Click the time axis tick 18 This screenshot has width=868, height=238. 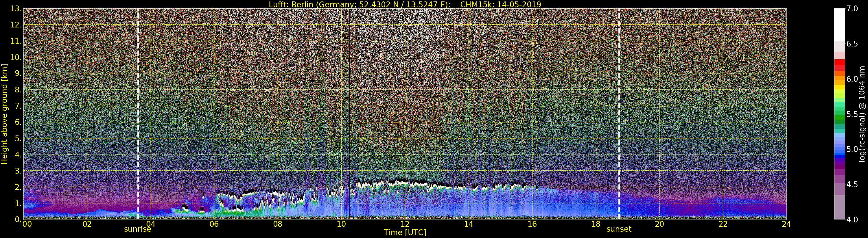(596, 224)
